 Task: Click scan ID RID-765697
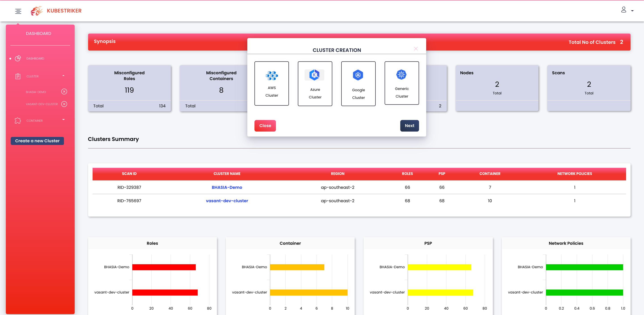[x=129, y=201]
